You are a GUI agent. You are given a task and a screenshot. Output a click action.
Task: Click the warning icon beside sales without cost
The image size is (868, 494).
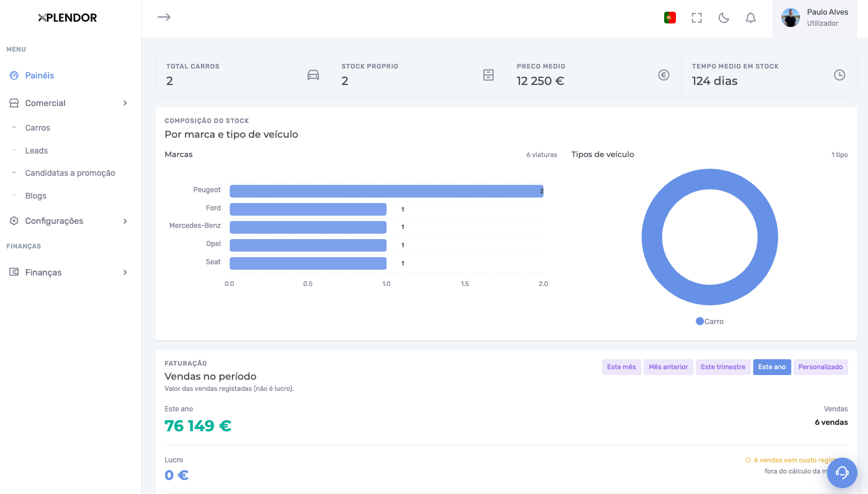[748, 460]
